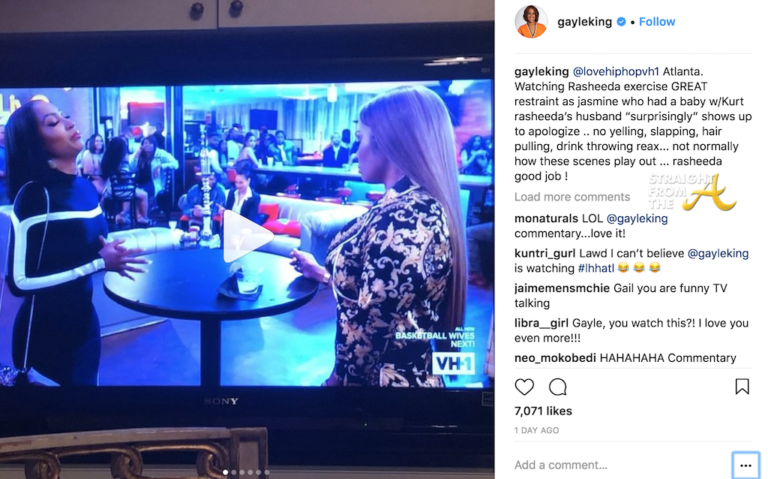Open comments via speech bubble icon
Image resolution: width=768 pixels, height=479 pixels.
point(557,387)
